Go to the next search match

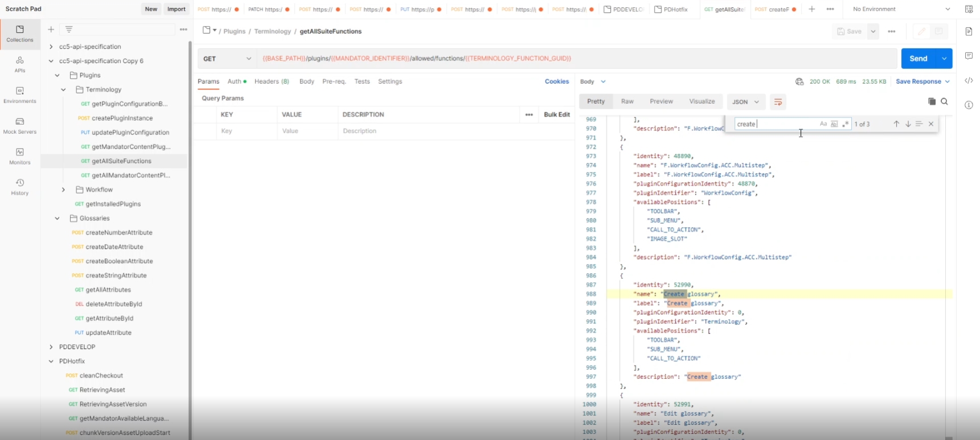pos(908,124)
